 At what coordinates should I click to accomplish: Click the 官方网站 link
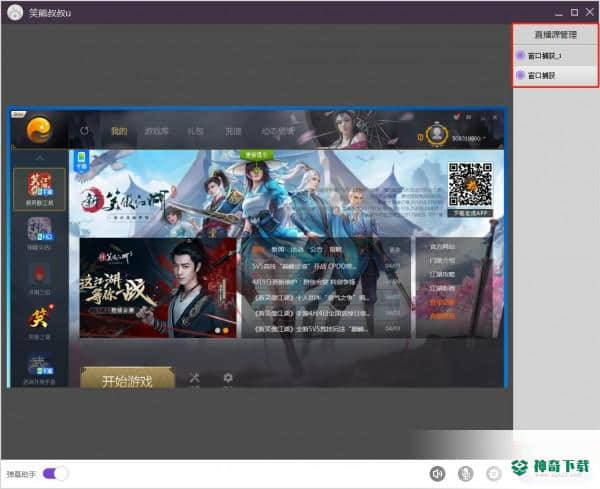pyautogui.click(x=442, y=247)
